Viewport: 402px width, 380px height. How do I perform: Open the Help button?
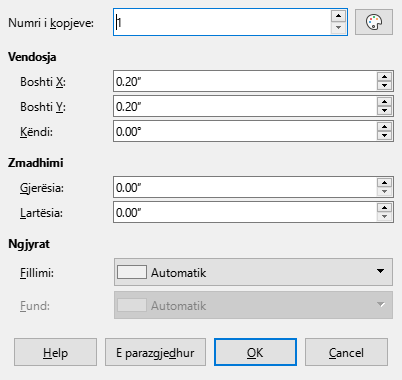55,352
